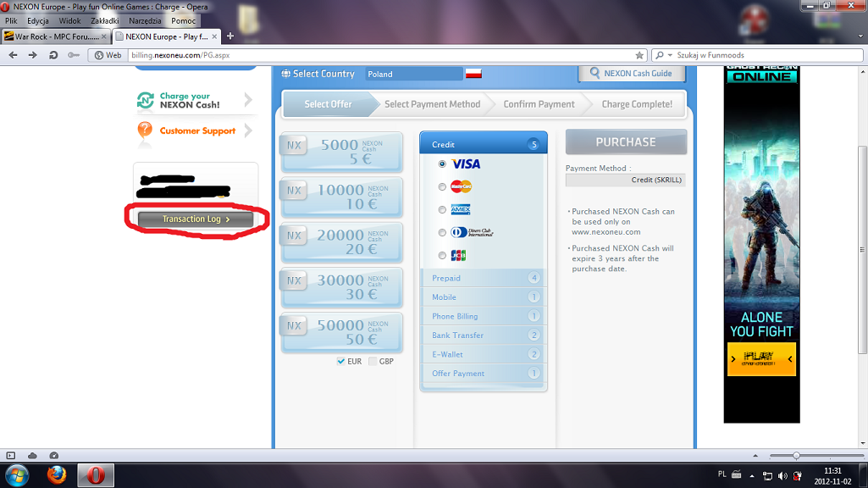Expand the Phone Billing section
This screenshot has height=488, width=868.
[x=484, y=316]
